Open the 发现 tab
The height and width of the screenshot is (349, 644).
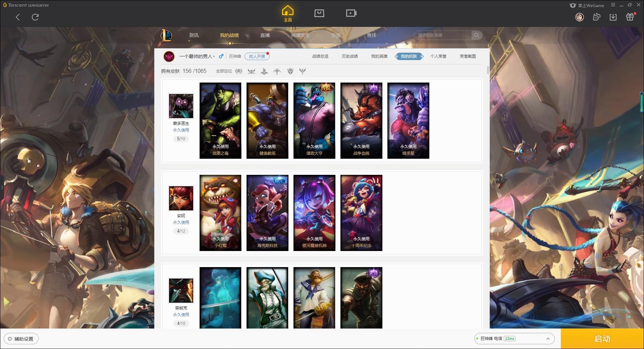(x=336, y=35)
